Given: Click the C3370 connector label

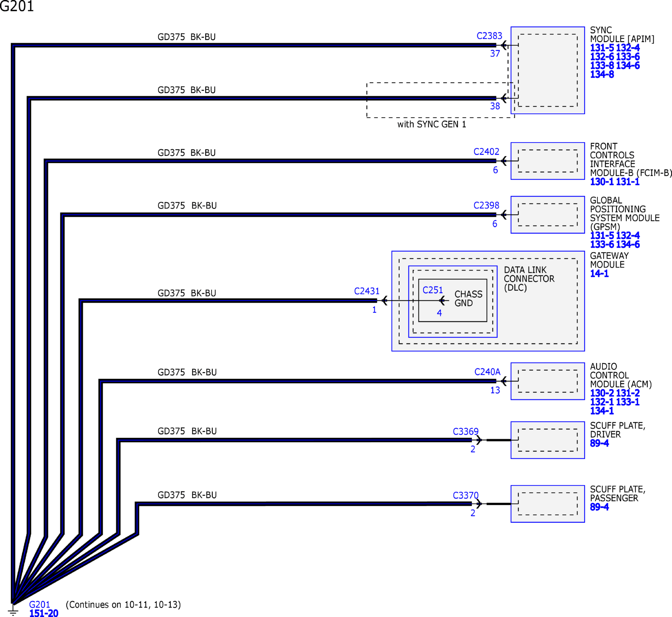Looking at the screenshot, I should point(465,495).
